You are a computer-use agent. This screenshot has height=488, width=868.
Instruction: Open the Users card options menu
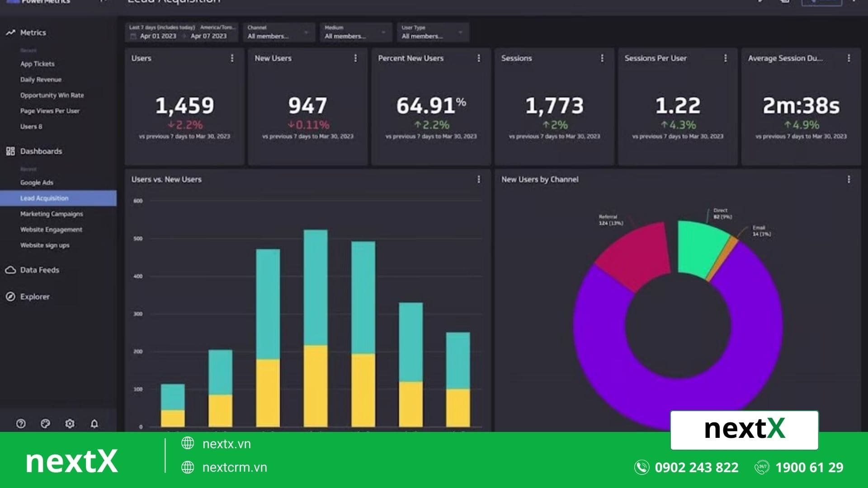pos(232,58)
